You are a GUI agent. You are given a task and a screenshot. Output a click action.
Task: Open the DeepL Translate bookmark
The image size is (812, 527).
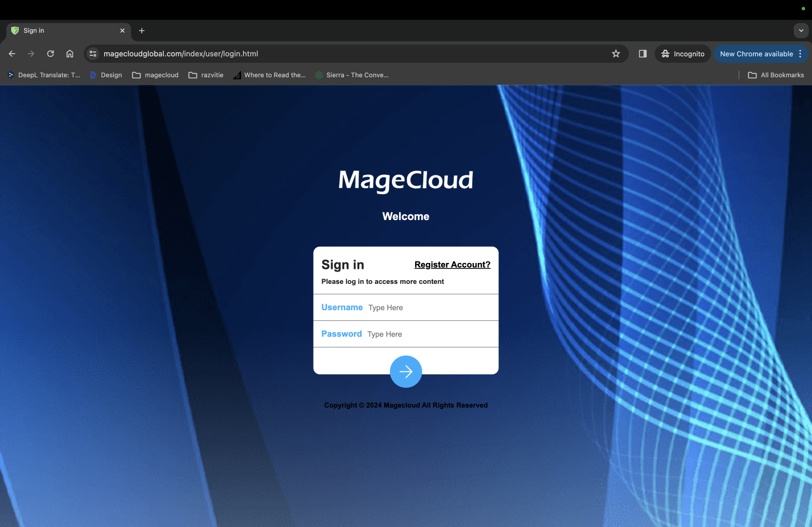(x=43, y=75)
